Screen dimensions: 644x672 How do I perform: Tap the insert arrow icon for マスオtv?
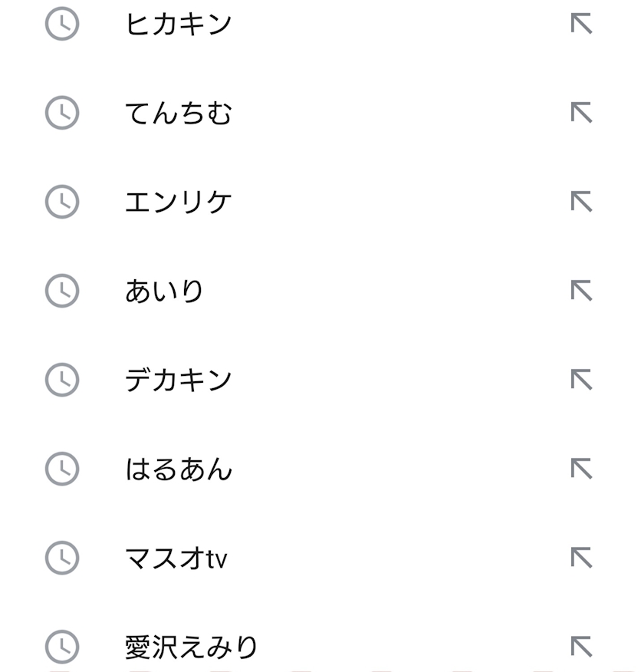point(581,558)
